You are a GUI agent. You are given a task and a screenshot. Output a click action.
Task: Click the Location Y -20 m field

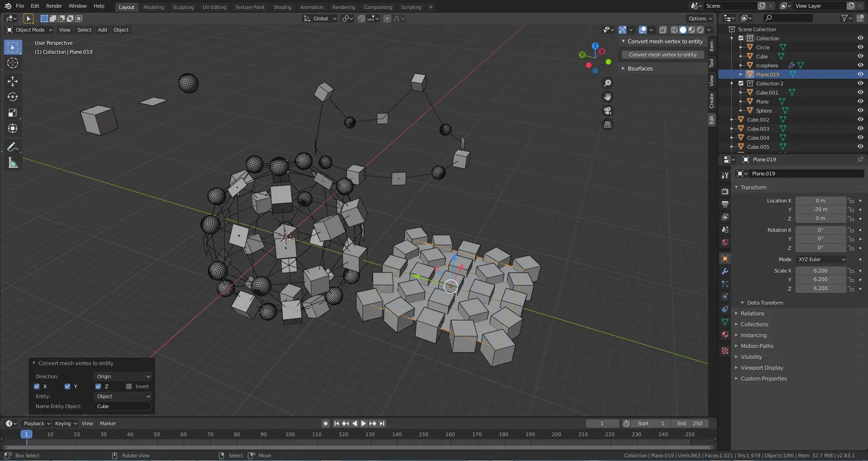[x=820, y=209]
